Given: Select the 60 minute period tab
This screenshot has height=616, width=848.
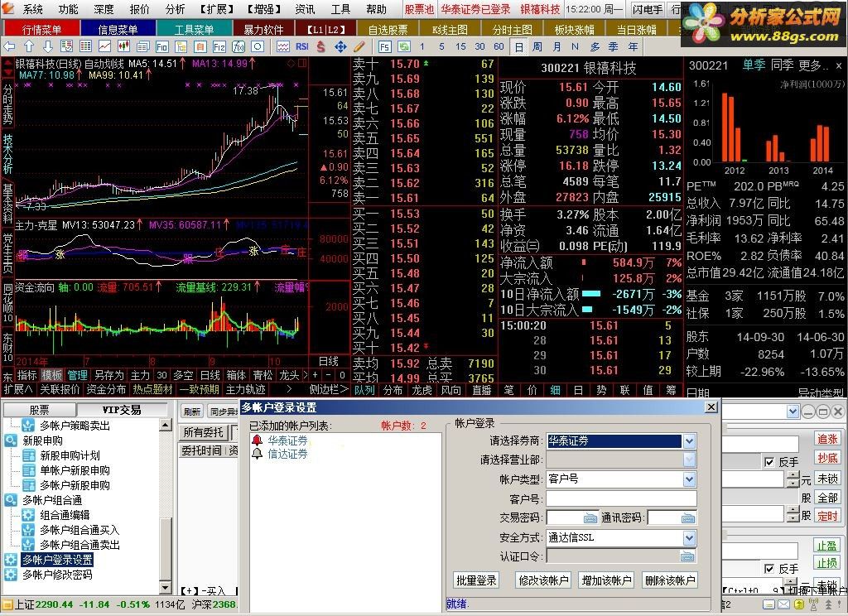Looking at the screenshot, I should coord(499,47).
